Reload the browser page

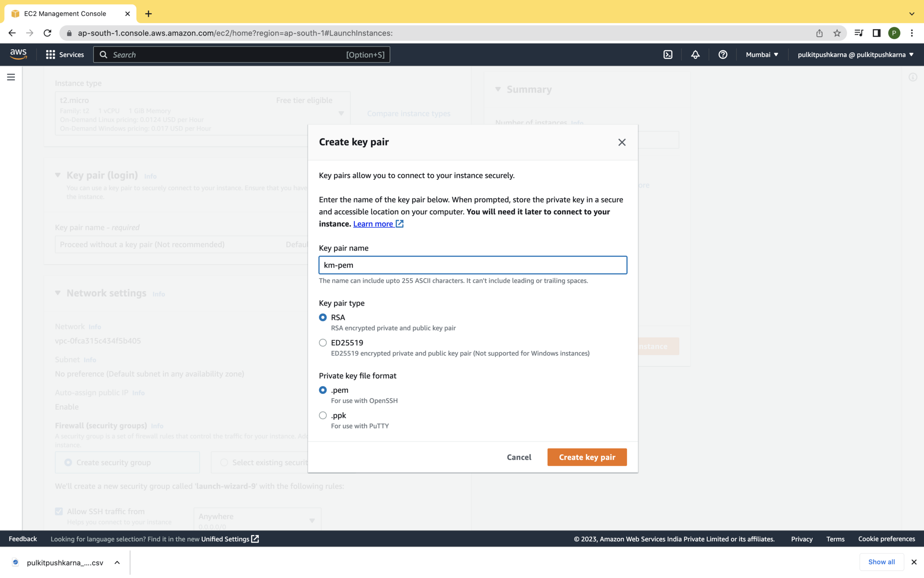[47, 33]
